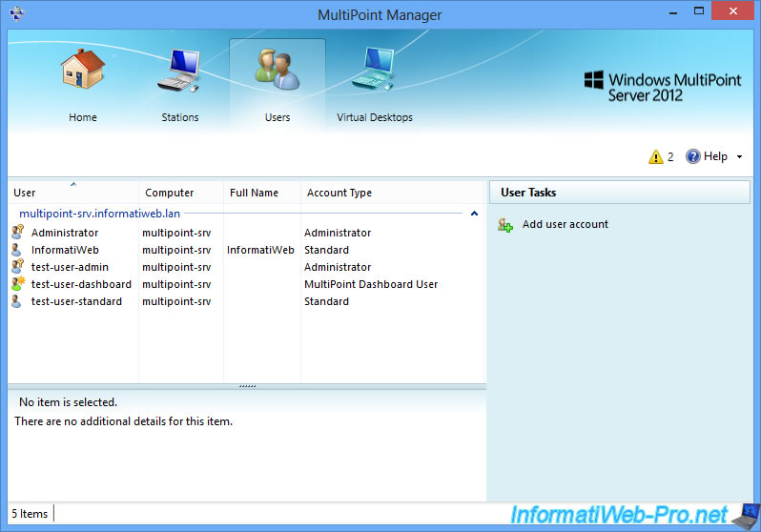Click Add user account link
761x532 pixels.
(x=565, y=225)
